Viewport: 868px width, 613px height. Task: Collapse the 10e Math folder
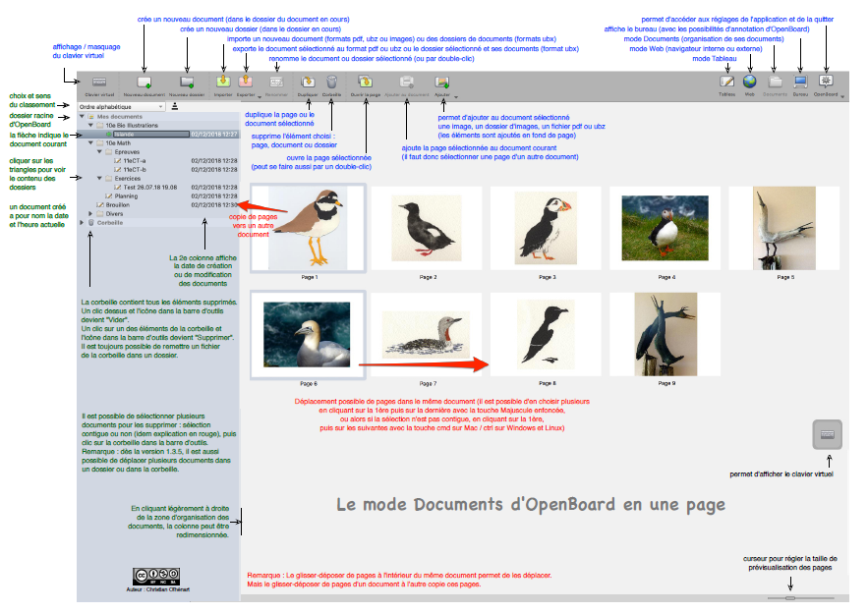(x=91, y=143)
